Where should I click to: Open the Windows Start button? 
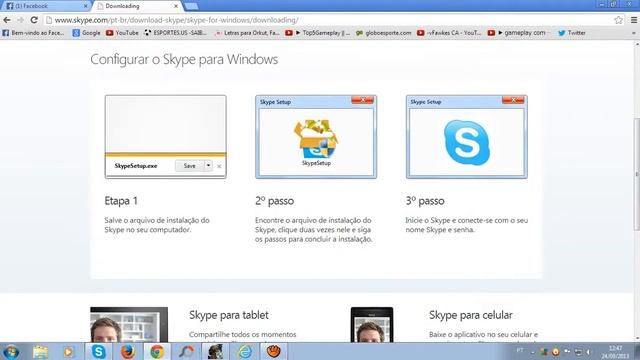click(x=11, y=352)
